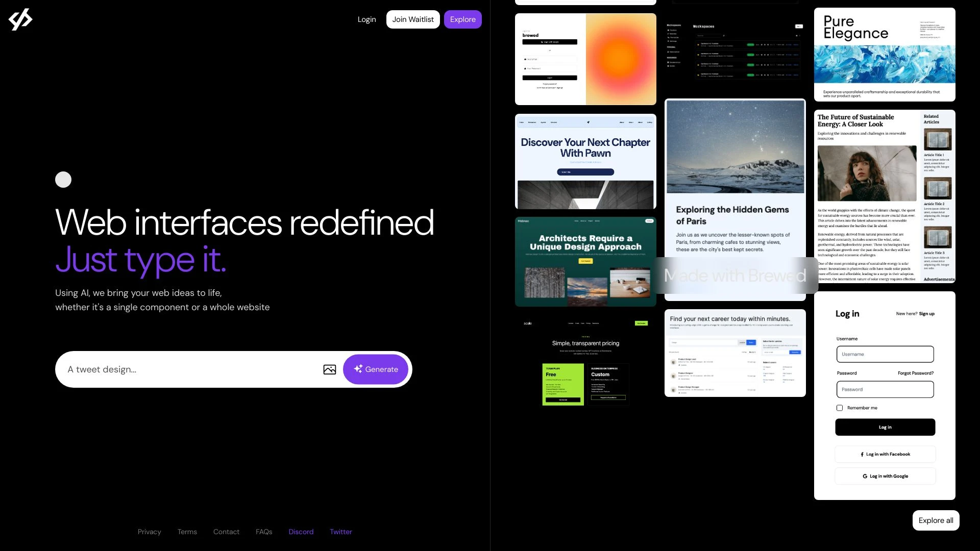
Task: Enable Remember me in login form
Action: tap(839, 408)
